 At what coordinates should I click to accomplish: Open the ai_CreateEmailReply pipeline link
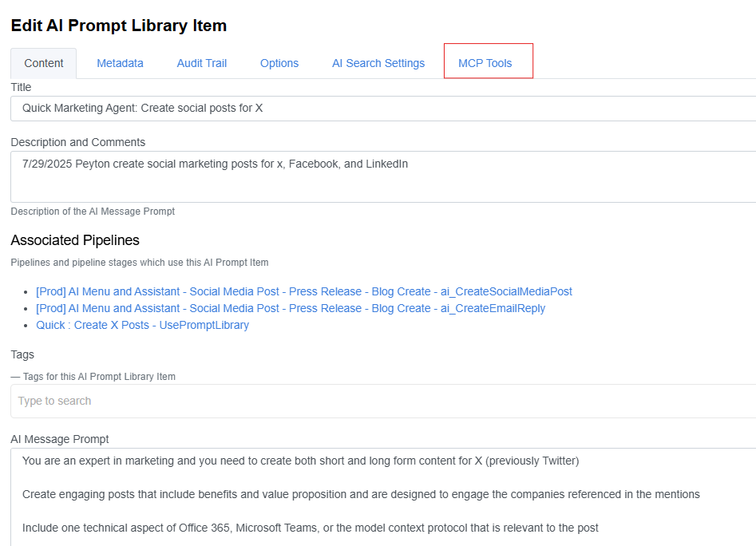pyautogui.click(x=291, y=308)
